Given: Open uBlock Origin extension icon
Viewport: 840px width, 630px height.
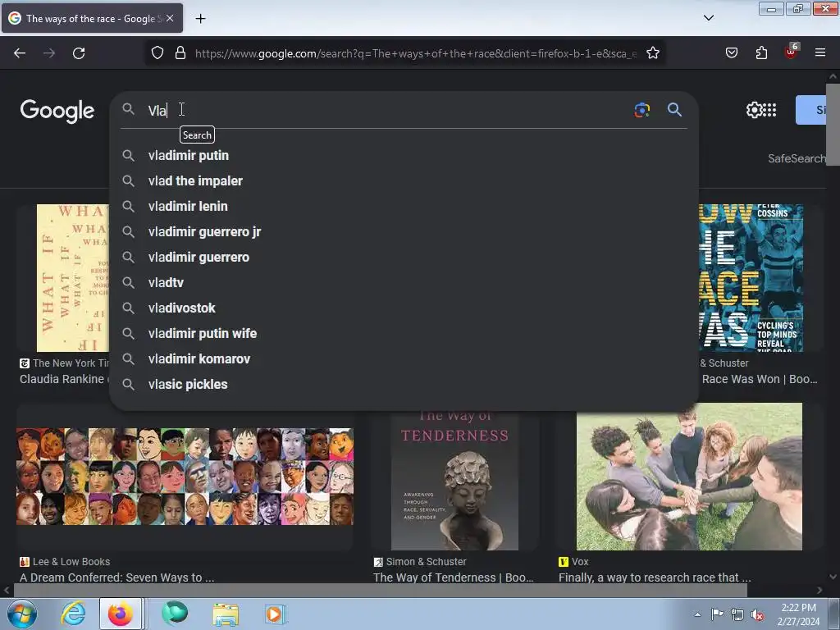Looking at the screenshot, I should tap(792, 52).
